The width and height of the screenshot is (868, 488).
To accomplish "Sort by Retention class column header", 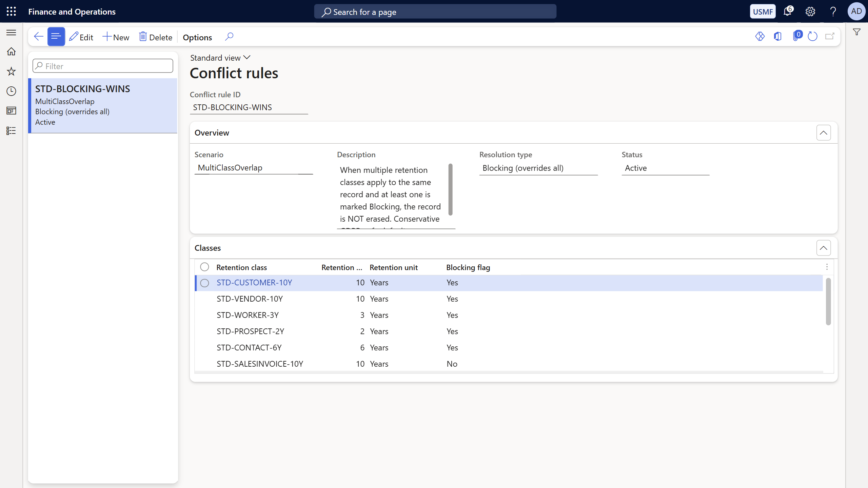I will (241, 267).
